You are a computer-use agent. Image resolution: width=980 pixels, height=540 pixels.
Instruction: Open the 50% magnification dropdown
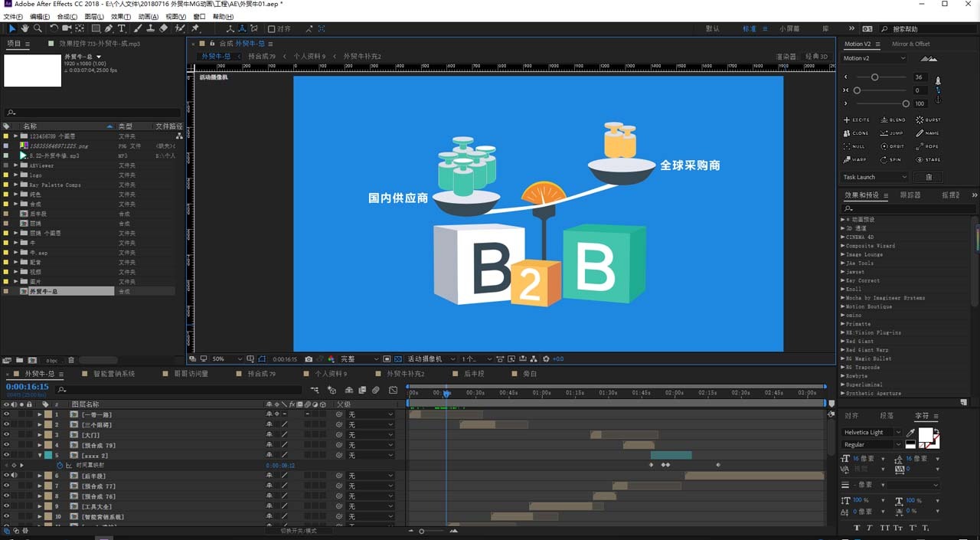point(227,358)
